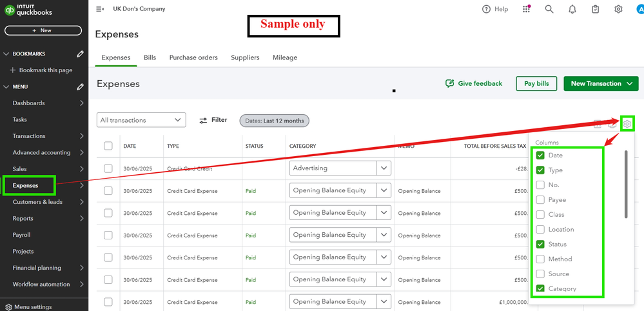The image size is (644, 311).
Task: Click the Filter sliders icon
Action: pos(203,121)
